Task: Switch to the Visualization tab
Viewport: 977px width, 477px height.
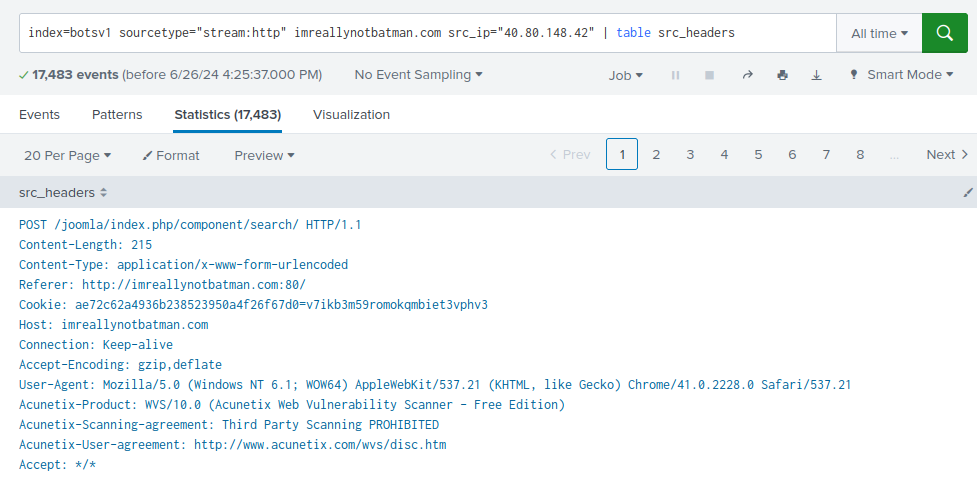Action: click(x=351, y=115)
